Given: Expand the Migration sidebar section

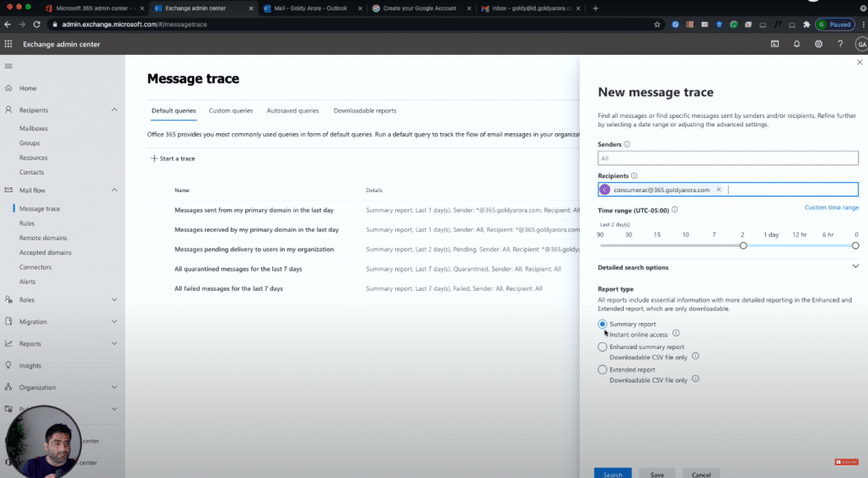Looking at the screenshot, I should click(x=114, y=321).
